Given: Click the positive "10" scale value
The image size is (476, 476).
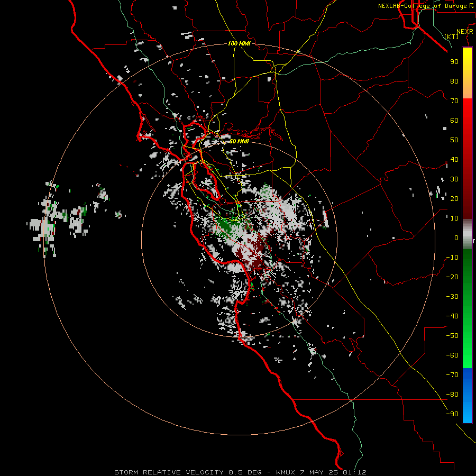Looking at the screenshot, I should (454, 218).
